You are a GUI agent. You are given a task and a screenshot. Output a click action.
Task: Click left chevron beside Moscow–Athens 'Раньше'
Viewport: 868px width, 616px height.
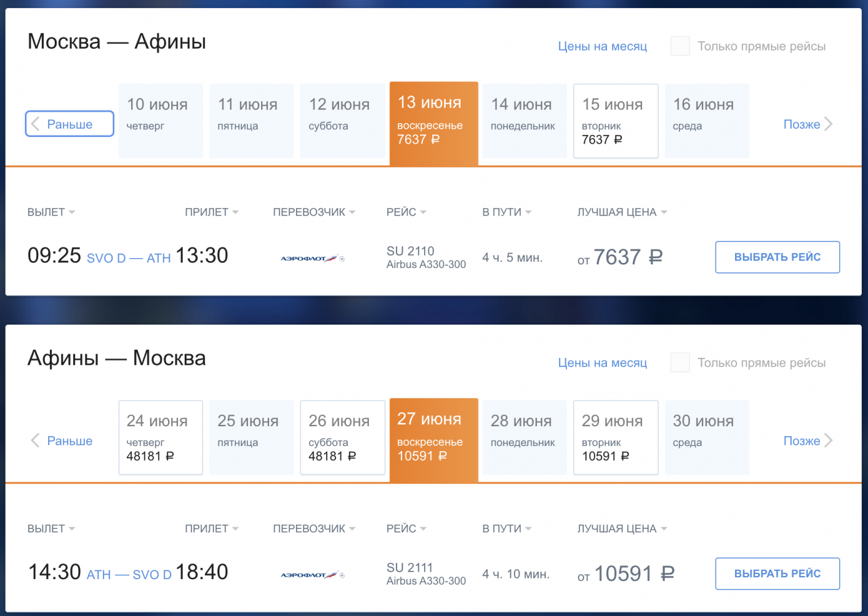(x=35, y=124)
